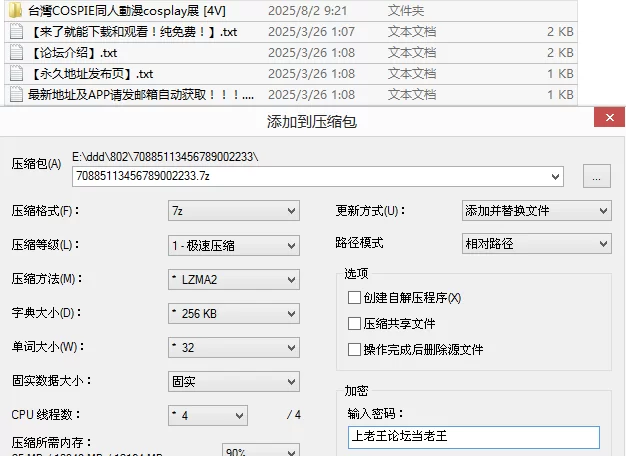
Task: Expand the 更新方式 添加并替换文件 dropdown
Action: point(537,211)
